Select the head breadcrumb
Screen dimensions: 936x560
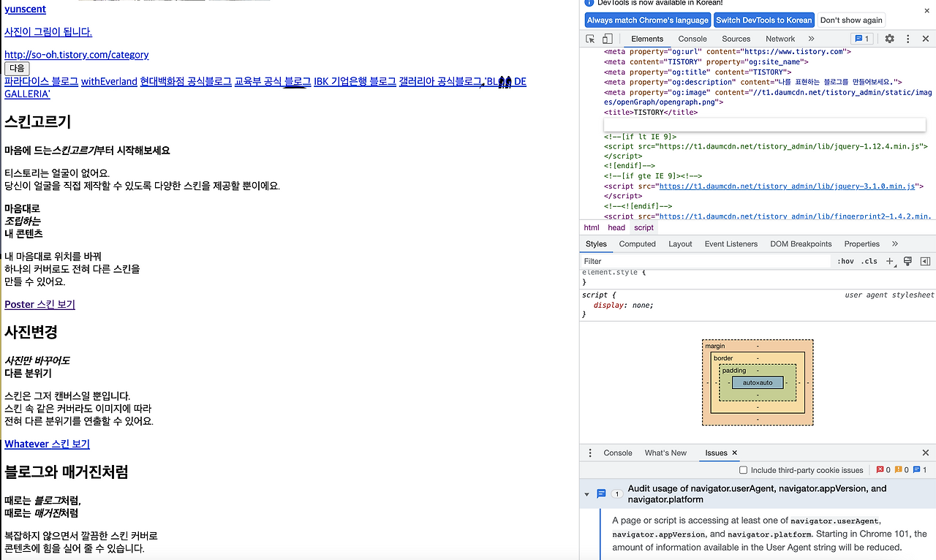coord(616,227)
